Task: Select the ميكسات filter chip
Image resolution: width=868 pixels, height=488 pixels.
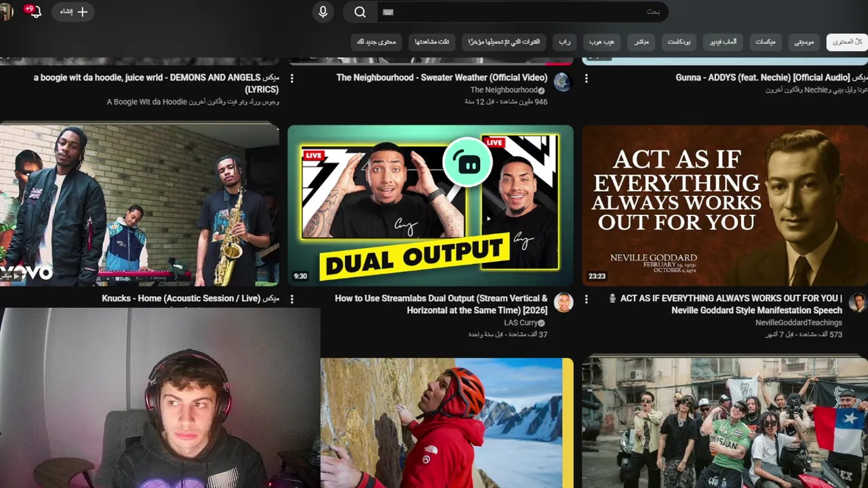Action: [766, 42]
